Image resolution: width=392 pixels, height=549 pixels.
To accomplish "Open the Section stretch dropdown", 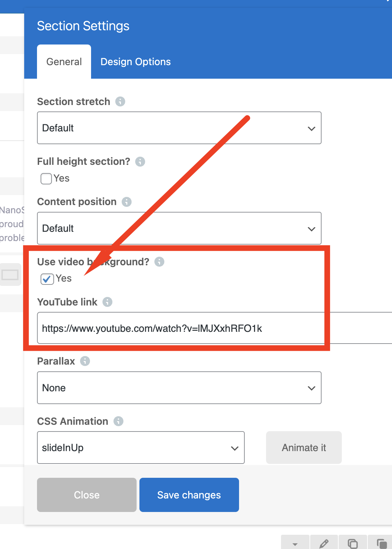I will tap(179, 128).
